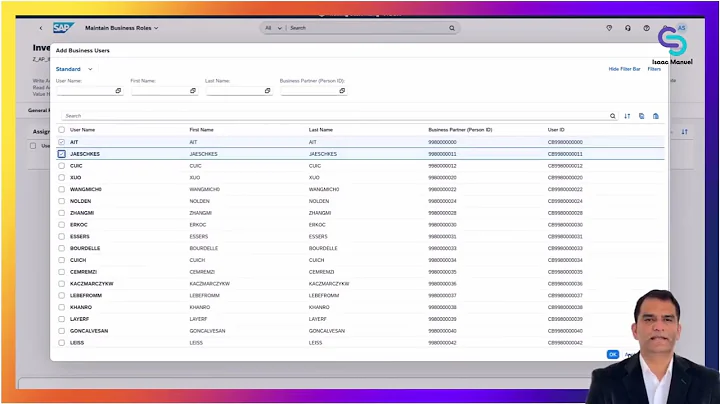Click the SAP logo

[x=63, y=28]
